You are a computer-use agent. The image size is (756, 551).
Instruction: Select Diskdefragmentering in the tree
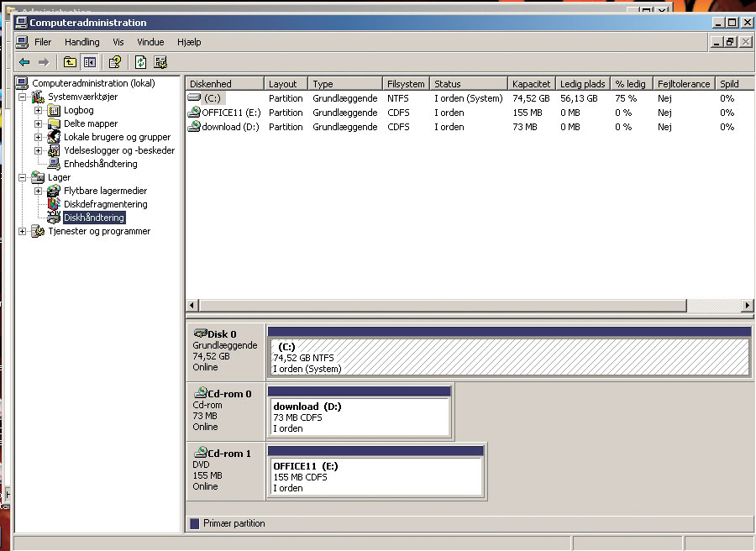(x=105, y=204)
